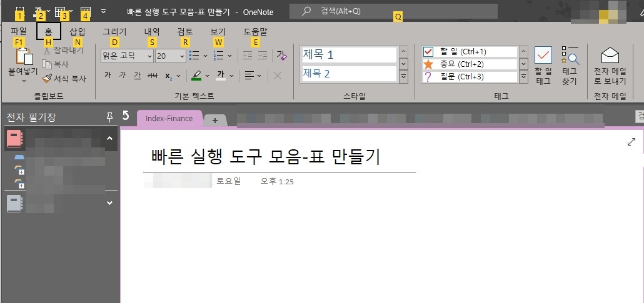Click the paragraph alignment icon
The image size is (644, 303).
(x=248, y=76)
